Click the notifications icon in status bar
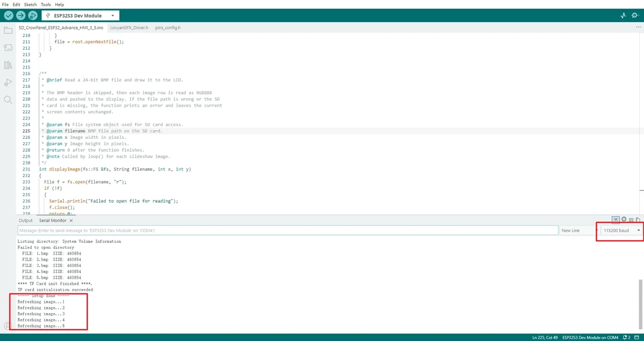The image size is (644, 341). tap(627, 337)
